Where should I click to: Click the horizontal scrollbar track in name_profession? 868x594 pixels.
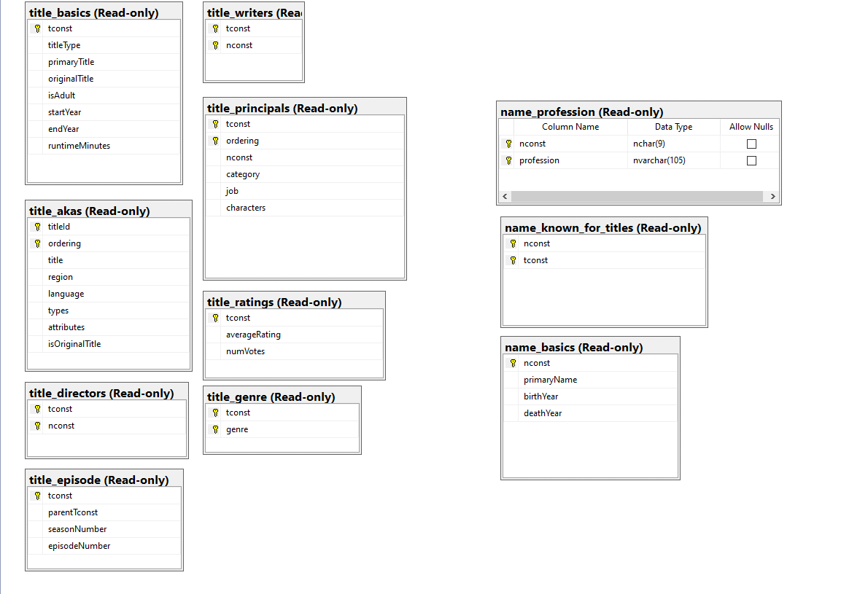pyautogui.click(x=638, y=196)
